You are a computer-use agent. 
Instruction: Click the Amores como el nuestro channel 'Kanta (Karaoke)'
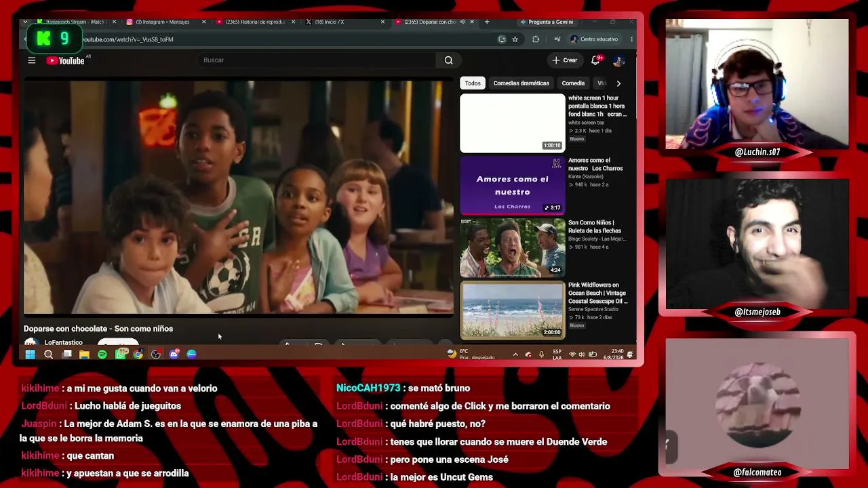pos(585,177)
